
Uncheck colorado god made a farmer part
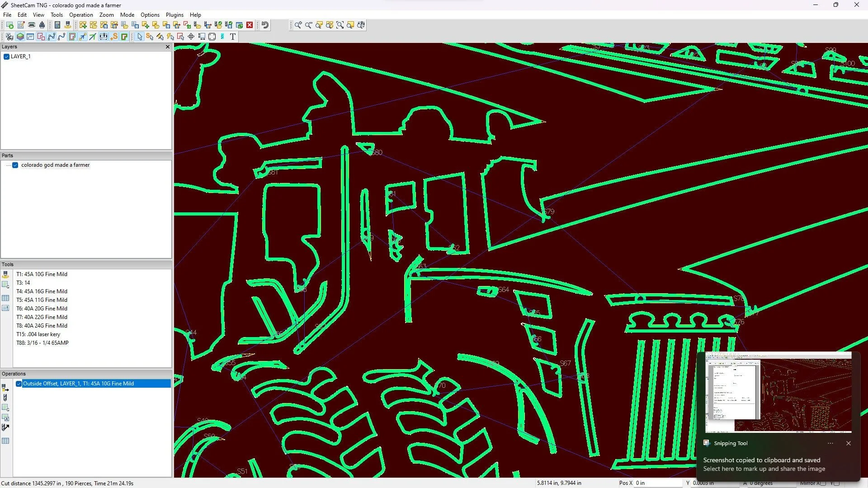[15, 165]
